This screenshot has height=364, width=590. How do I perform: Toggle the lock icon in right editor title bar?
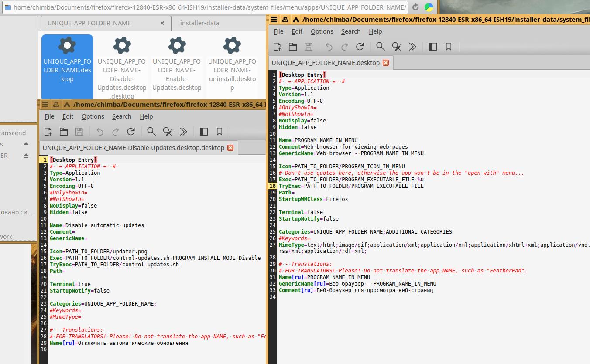285,19
